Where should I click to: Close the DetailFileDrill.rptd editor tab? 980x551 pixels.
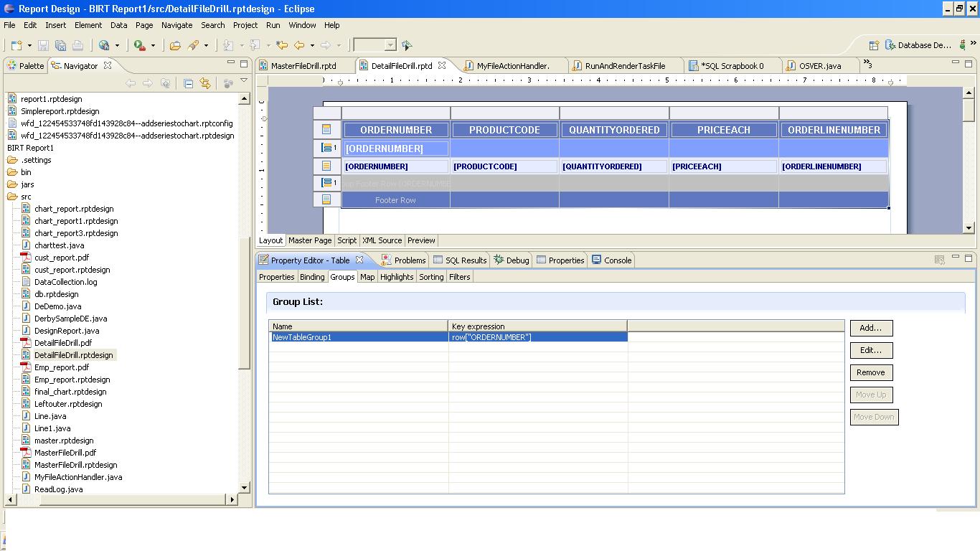[x=442, y=65]
